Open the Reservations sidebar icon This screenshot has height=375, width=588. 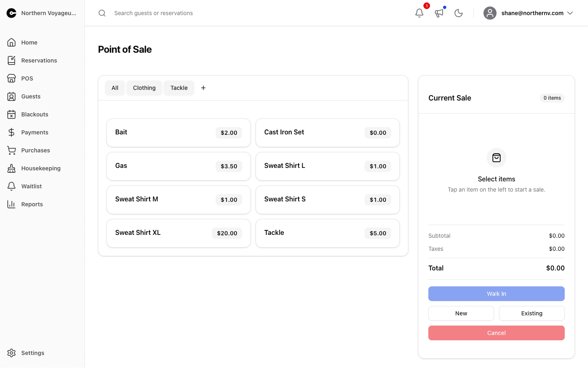coord(11,60)
